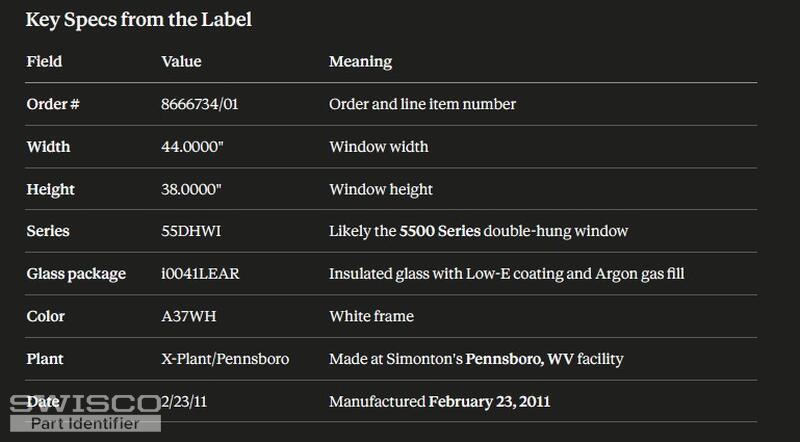Click the bold 5500 Series text
This screenshot has width=800, height=442.
(440, 231)
